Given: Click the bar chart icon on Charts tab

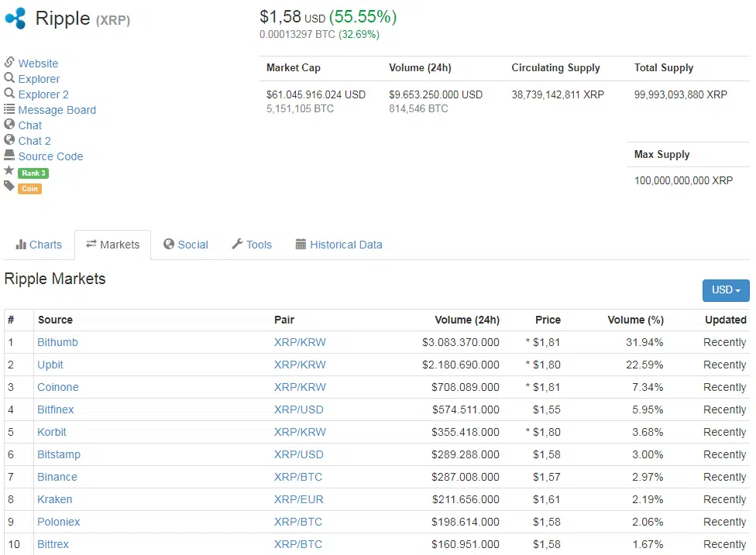Looking at the screenshot, I should click(x=21, y=245).
